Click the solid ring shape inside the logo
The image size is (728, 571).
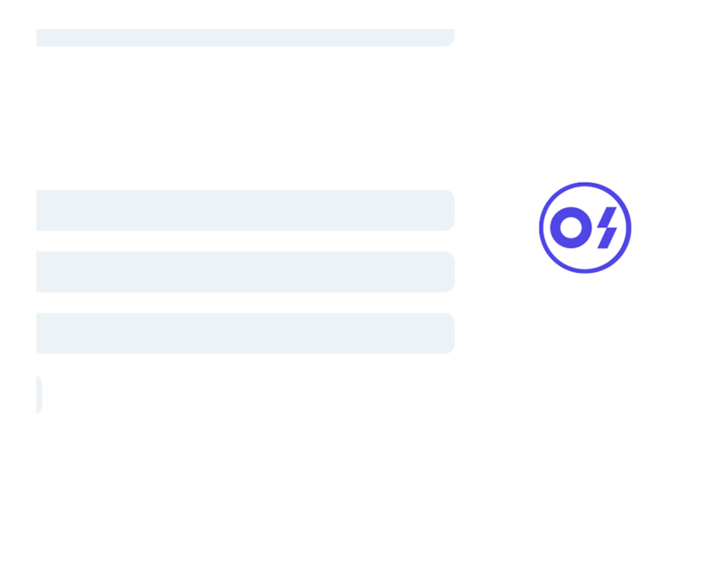[x=571, y=227]
